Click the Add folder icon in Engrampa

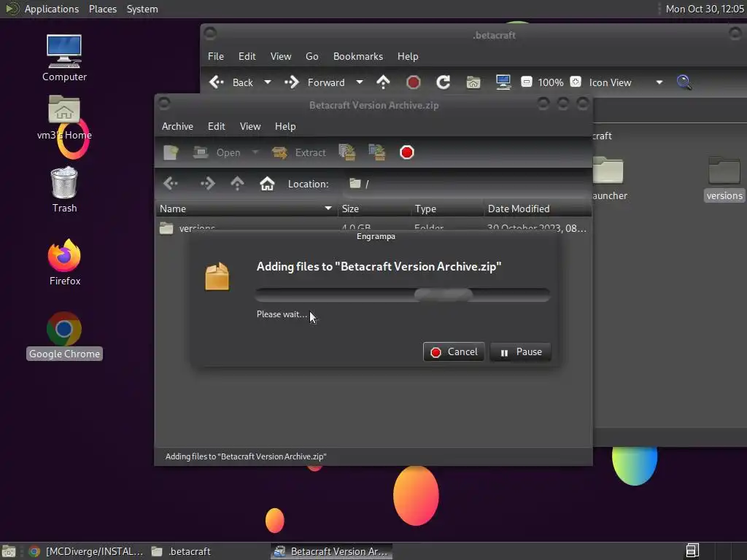pyautogui.click(x=377, y=152)
